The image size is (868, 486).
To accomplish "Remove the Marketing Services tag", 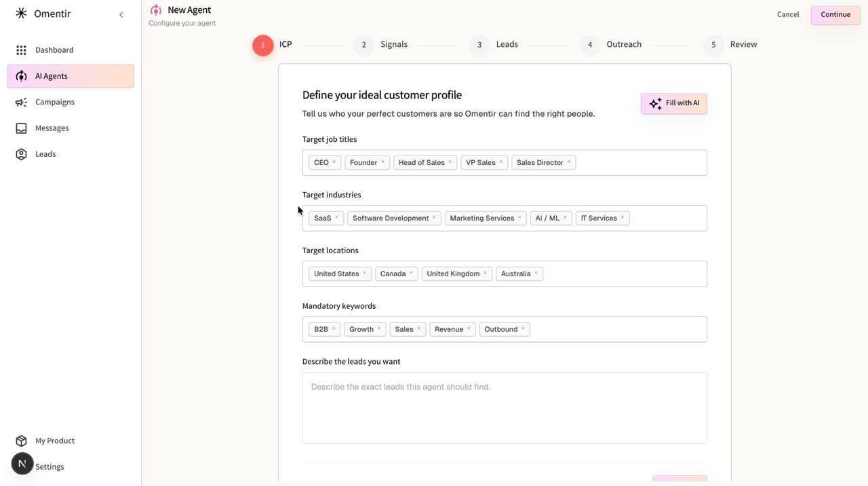I will click(x=519, y=218).
